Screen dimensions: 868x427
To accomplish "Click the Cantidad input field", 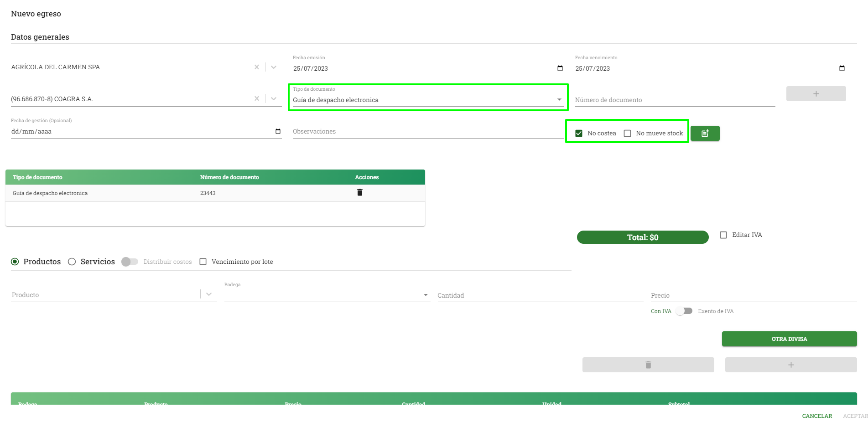I will (541, 295).
